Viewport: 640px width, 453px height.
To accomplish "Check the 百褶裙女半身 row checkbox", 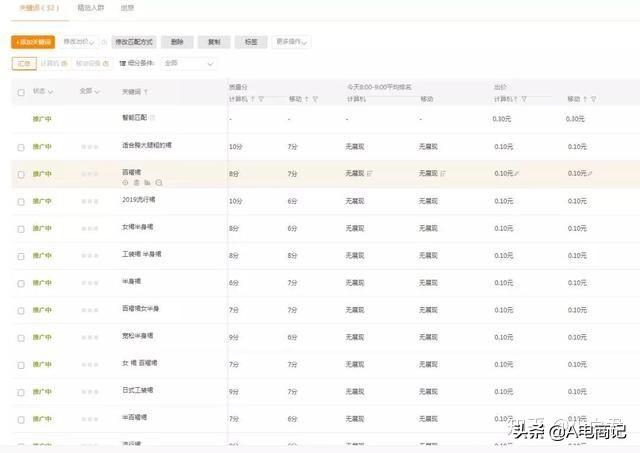I will (21, 311).
